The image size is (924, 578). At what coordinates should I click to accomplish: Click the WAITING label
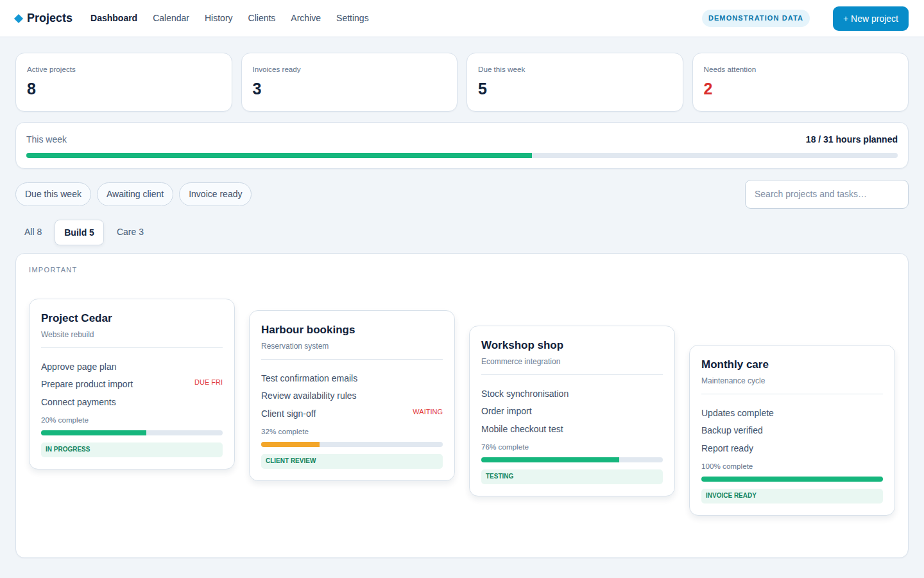click(x=427, y=412)
